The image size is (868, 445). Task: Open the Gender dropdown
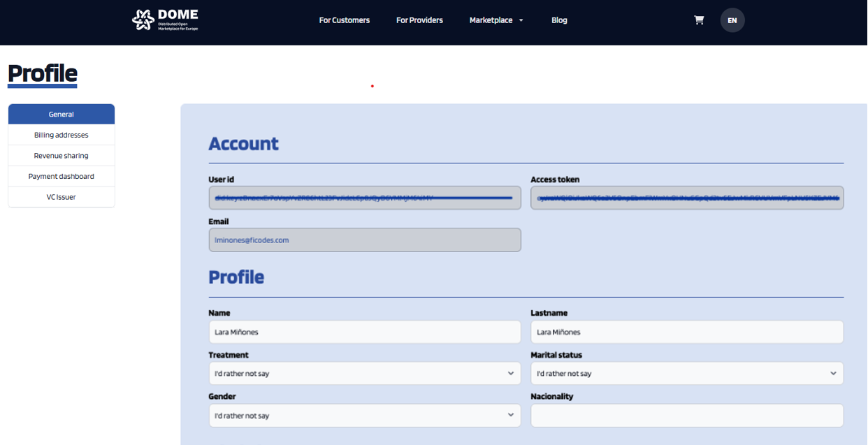(x=365, y=416)
